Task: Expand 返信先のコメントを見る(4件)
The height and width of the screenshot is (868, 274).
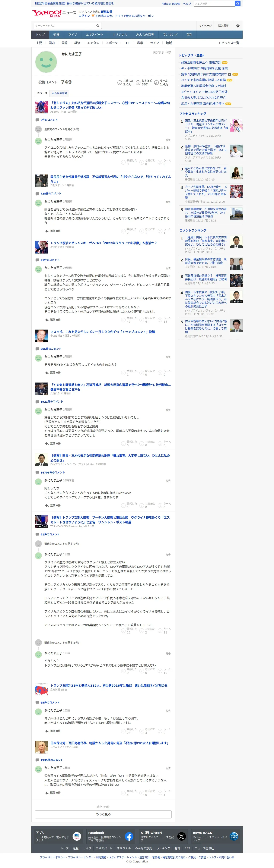Action: (62, 129)
